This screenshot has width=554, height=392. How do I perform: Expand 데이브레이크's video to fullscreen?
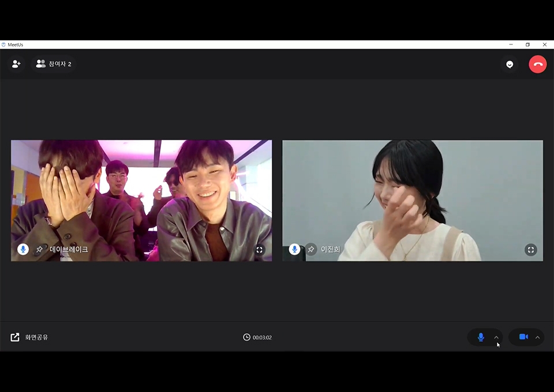click(x=260, y=250)
